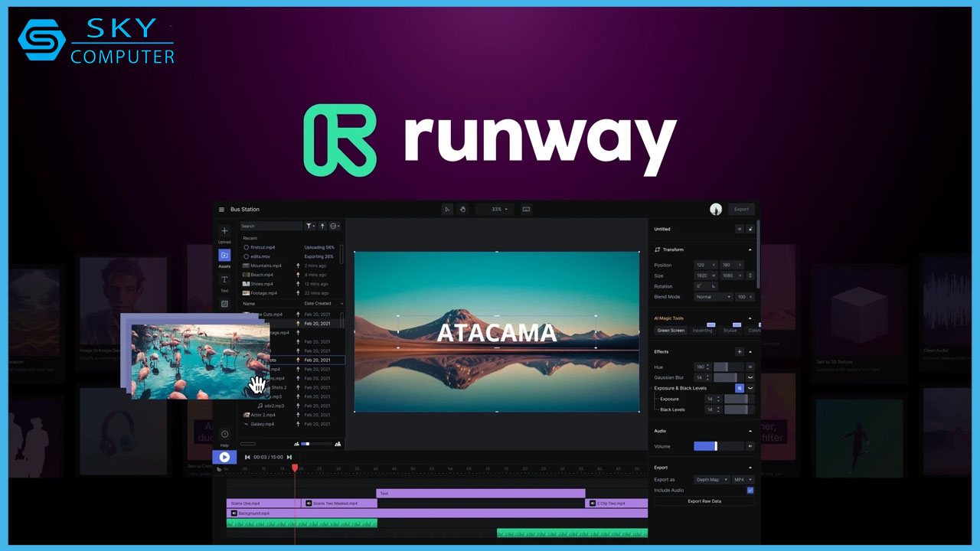Select the Green Screen AI Magic Tool

click(x=671, y=330)
